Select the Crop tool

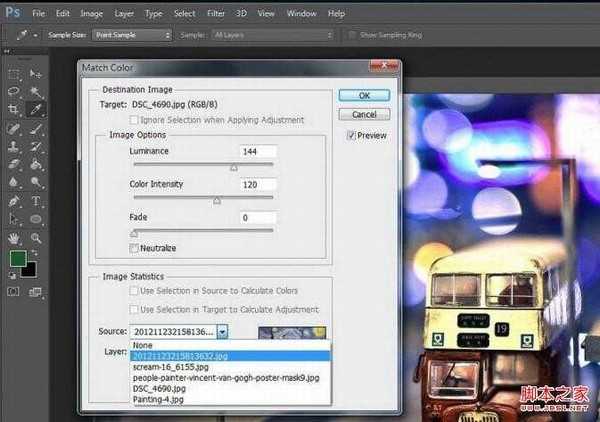pyautogui.click(x=15, y=110)
